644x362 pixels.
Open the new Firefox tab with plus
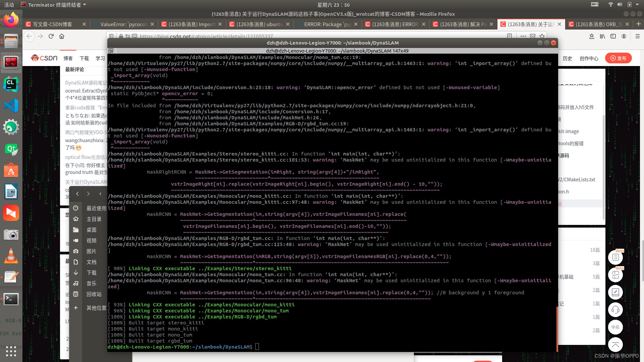pyautogui.click(x=638, y=24)
